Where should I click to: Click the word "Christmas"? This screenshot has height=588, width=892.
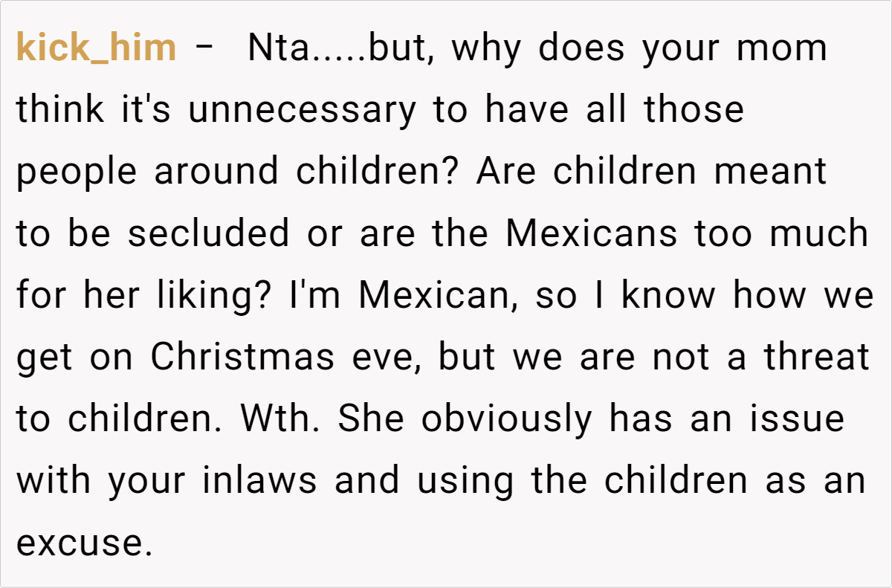pos(242,357)
